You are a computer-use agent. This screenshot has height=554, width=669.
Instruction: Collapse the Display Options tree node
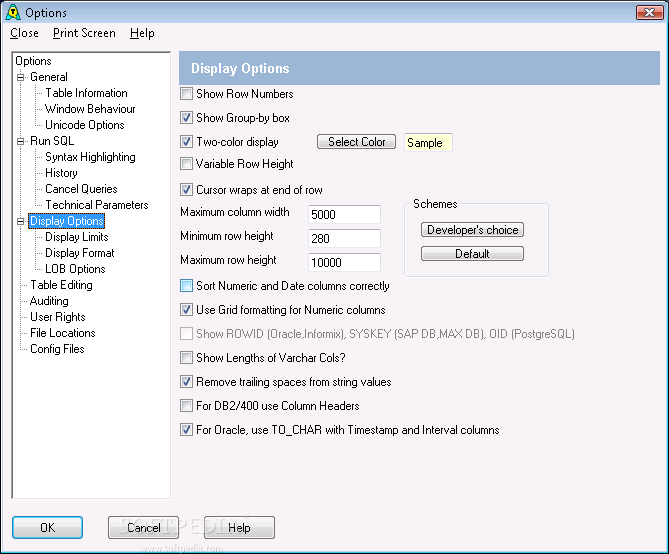20,221
